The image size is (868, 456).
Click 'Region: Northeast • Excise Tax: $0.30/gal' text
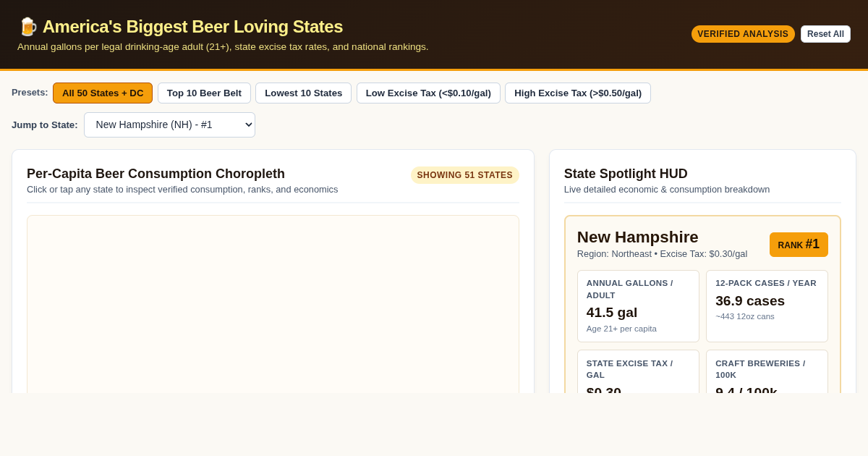(x=662, y=254)
